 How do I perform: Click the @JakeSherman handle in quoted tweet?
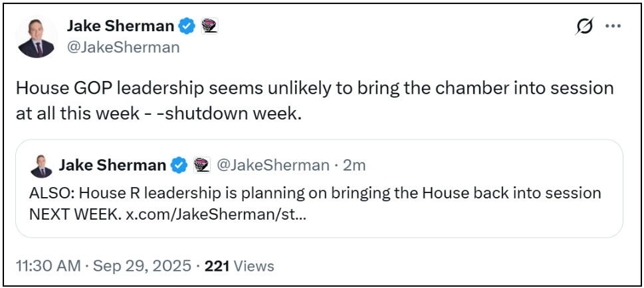click(274, 165)
